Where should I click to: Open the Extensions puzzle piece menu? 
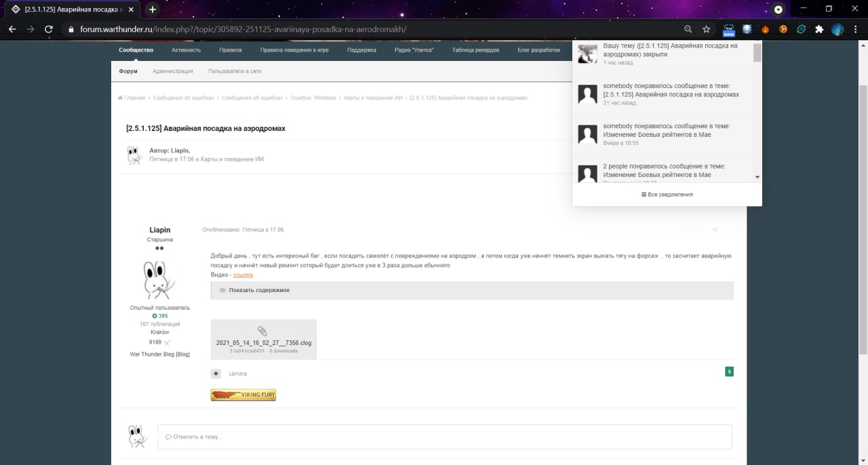coord(819,29)
